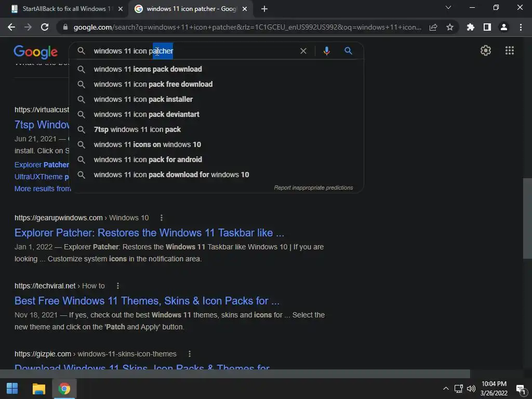Open options for gizpie.com result
Image resolution: width=532 pixels, height=399 pixels.
(190, 354)
